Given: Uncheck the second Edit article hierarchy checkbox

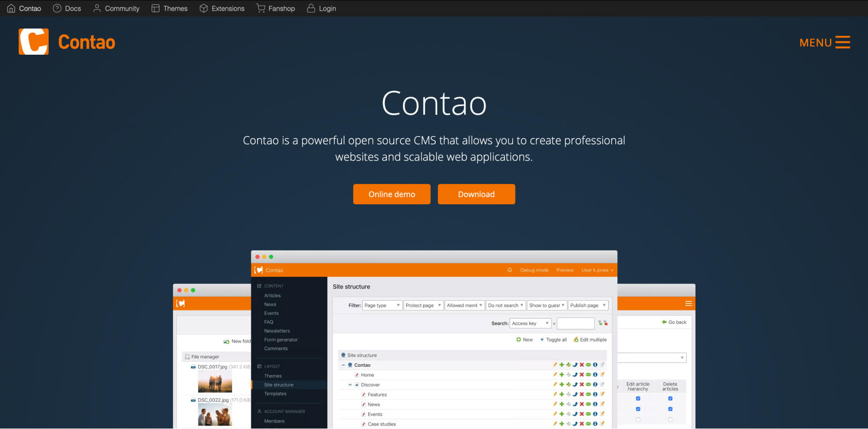Looking at the screenshot, I should click(x=638, y=409).
